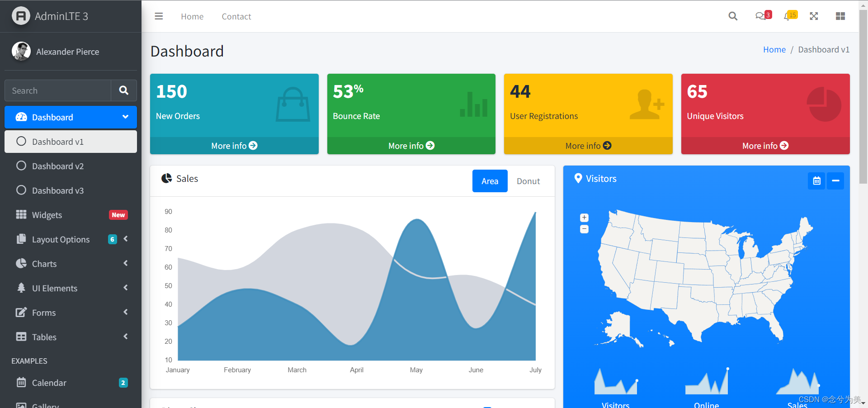Click the bar chart icon on Bounce Rate
The image size is (868, 408).
[474, 104]
